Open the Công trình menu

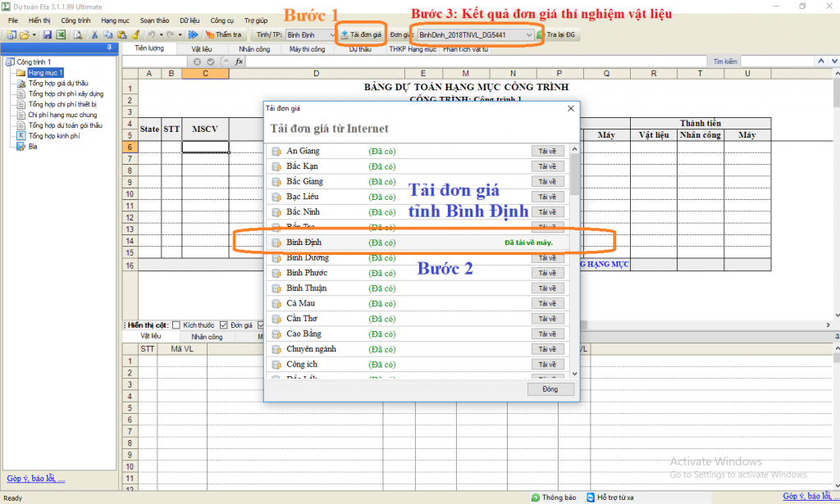(75, 19)
